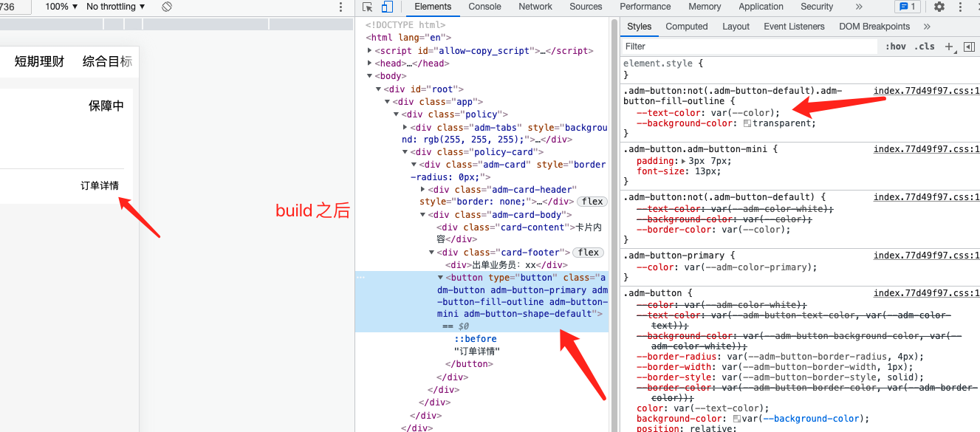Viewport: 980px width, 432px height.
Task: Open the issues counter badge showing 1
Action: 907,7
